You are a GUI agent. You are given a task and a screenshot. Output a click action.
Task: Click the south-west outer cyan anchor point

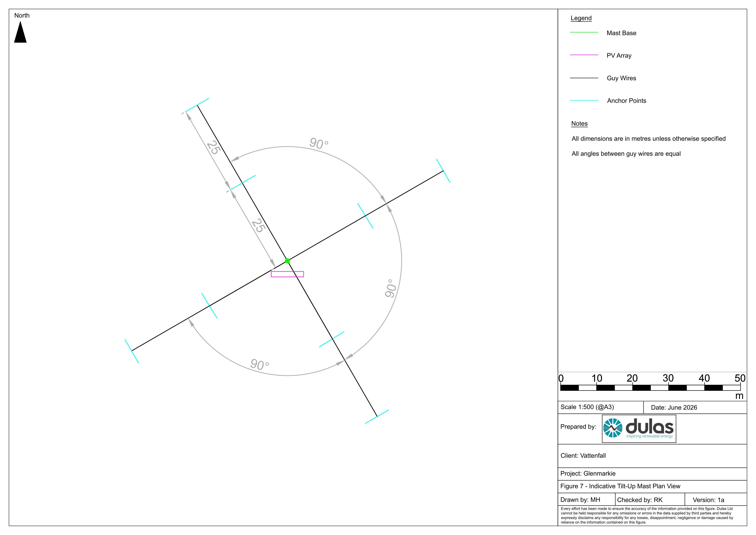point(132,351)
